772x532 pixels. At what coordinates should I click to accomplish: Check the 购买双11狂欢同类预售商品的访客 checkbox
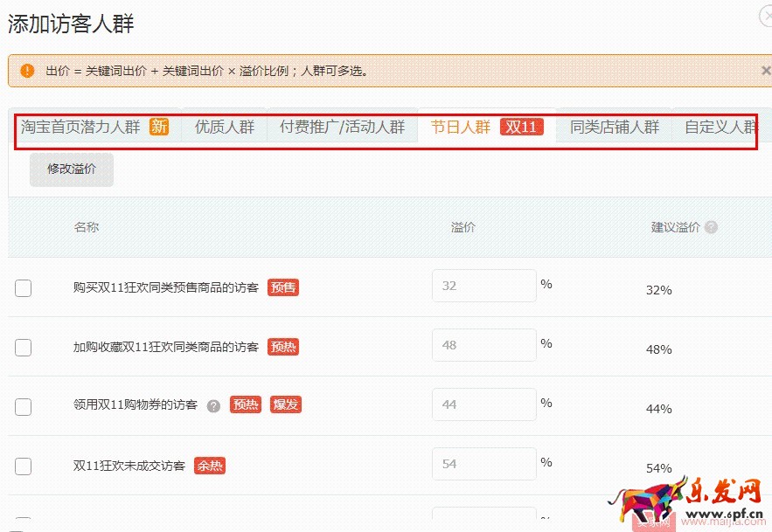click(23, 287)
